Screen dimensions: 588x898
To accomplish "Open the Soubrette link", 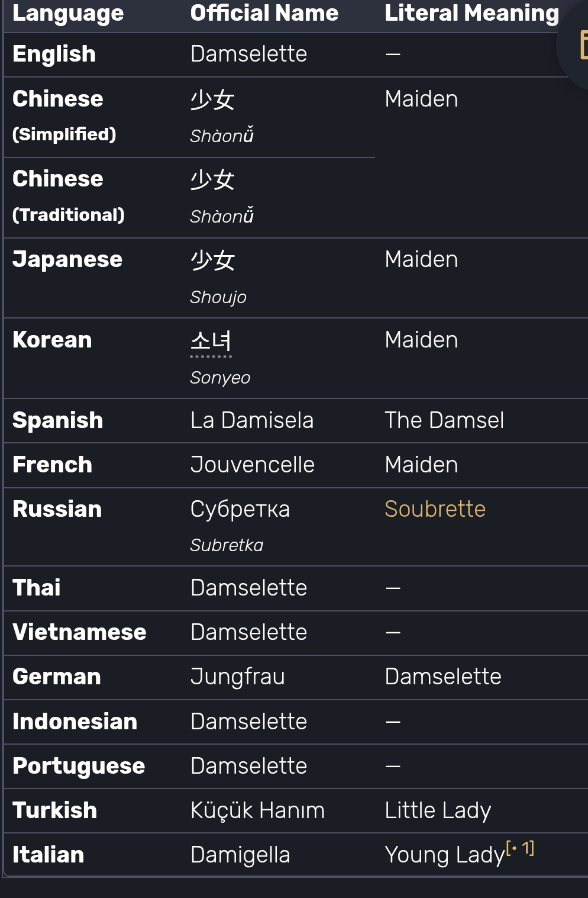I will tap(435, 509).
